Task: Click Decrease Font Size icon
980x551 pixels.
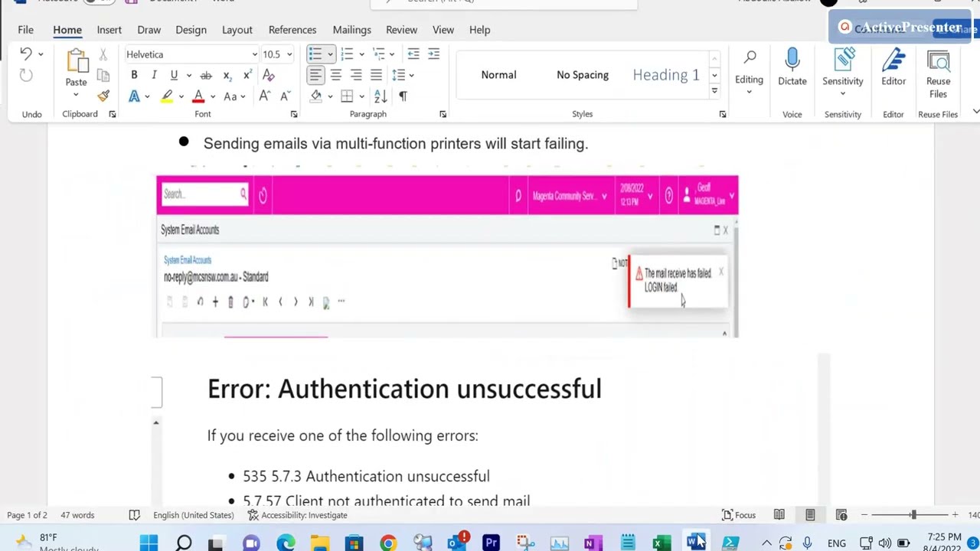Action: pos(285,96)
